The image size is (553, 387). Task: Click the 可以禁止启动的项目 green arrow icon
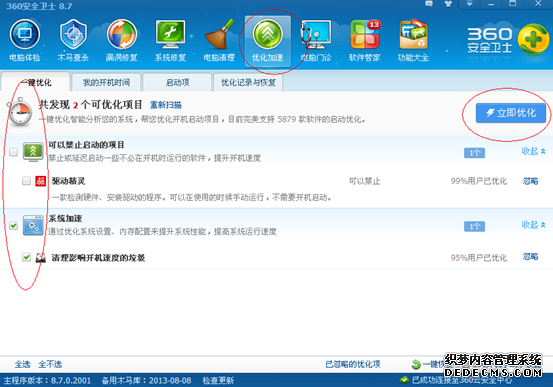33,152
